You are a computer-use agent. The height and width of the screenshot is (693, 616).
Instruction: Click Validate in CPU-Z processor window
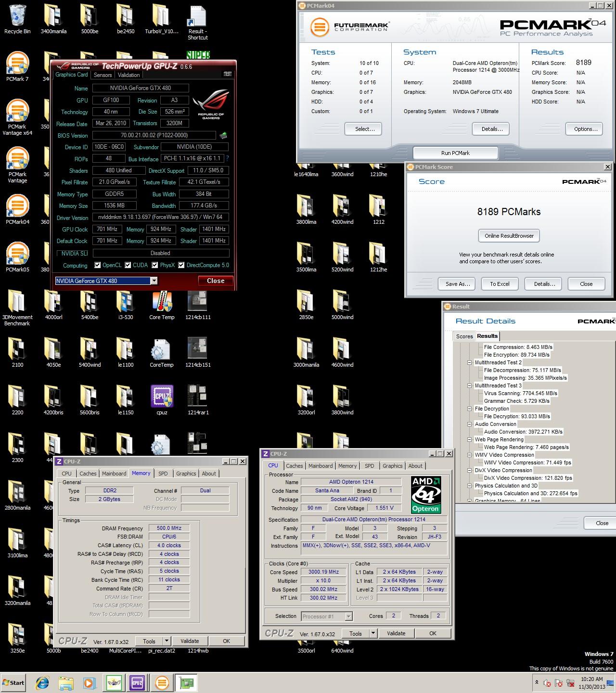(396, 633)
